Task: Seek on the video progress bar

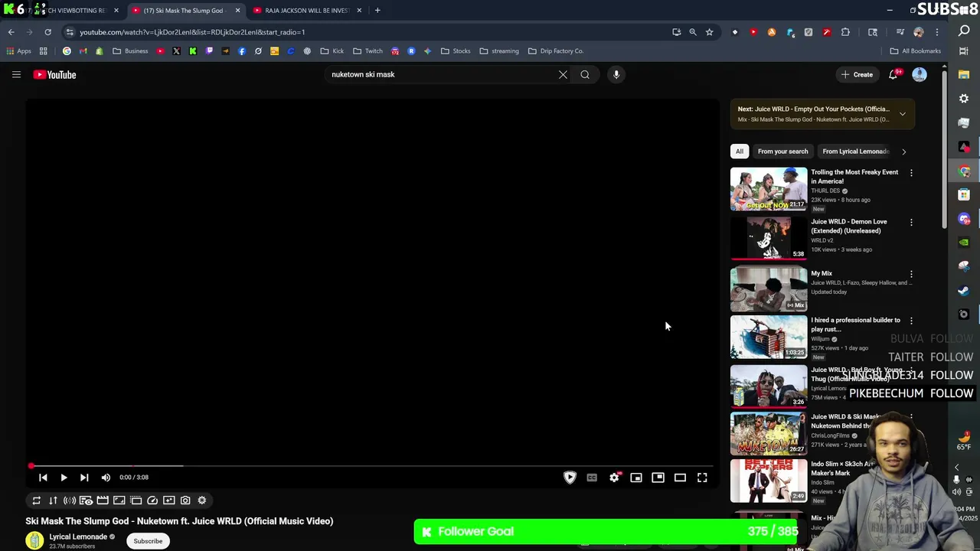Action: 371,465
